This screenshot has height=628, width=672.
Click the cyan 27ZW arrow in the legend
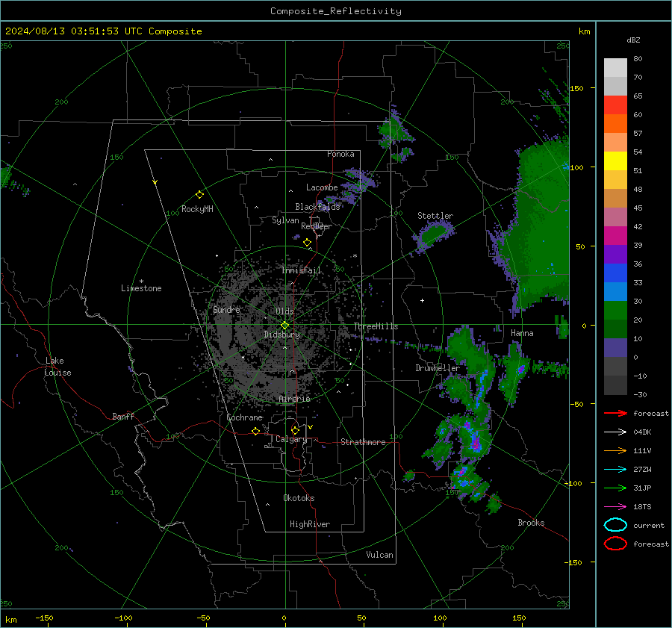click(x=615, y=470)
